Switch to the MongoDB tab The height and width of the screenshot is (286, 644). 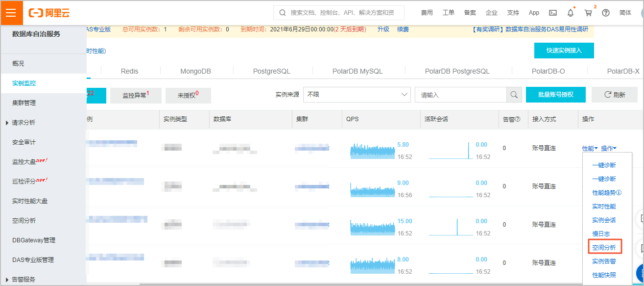click(195, 71)
